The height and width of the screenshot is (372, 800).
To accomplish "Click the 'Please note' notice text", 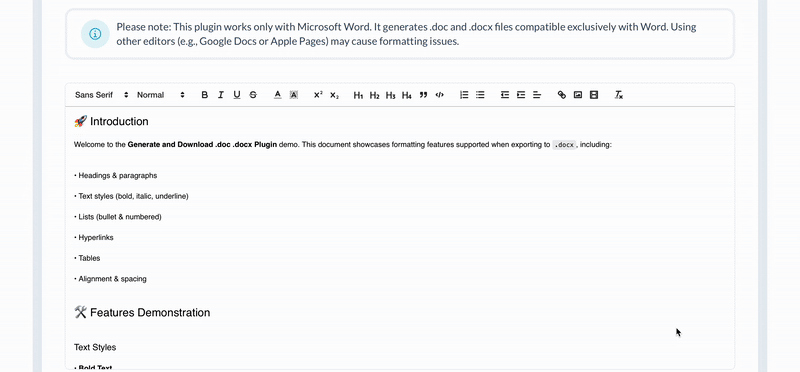I will coord(406,34).
